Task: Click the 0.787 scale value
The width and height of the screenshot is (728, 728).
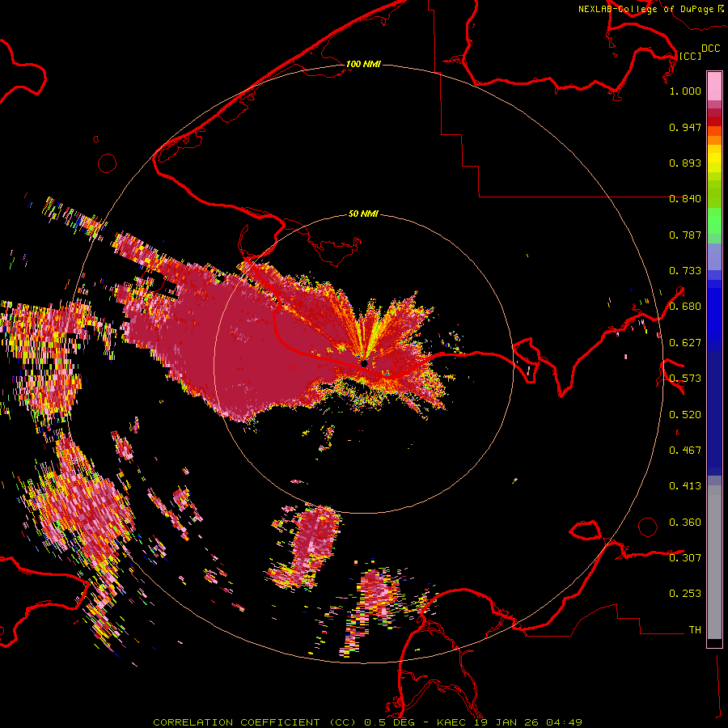Action: (685, 235)
